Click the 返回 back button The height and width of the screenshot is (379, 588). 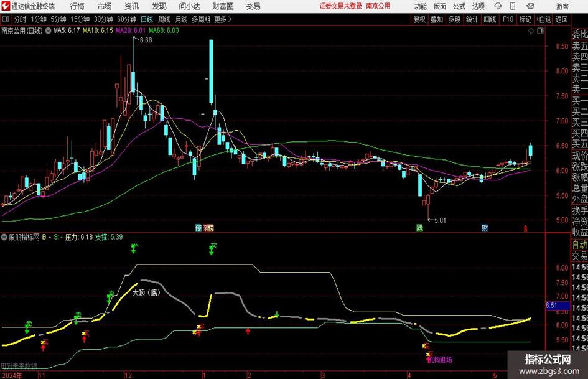click(x=561, y=19)
